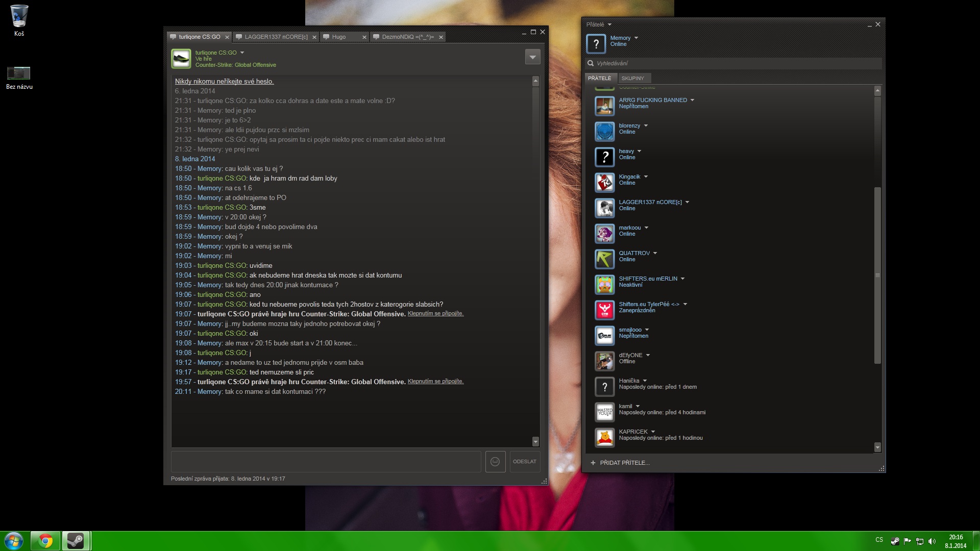The width and height of the screenshot is (980, 551).
Task: Click SHIFTERS.eu mERLIN avatar
Action: [x=605, y=285]
